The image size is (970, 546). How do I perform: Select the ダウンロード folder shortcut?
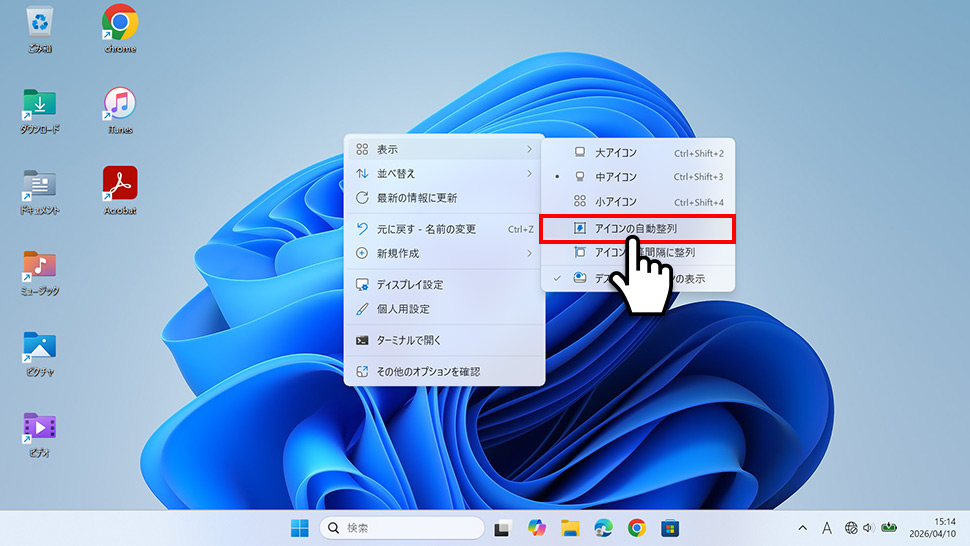(x=40, y=111)
